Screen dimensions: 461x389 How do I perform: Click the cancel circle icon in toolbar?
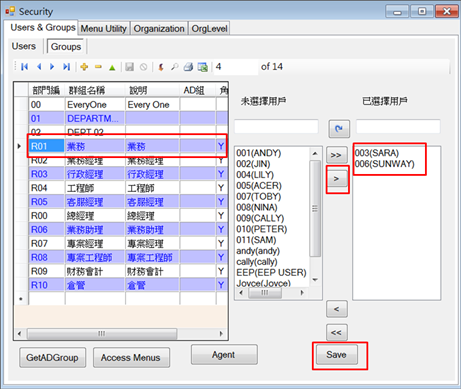click(143, 67)
